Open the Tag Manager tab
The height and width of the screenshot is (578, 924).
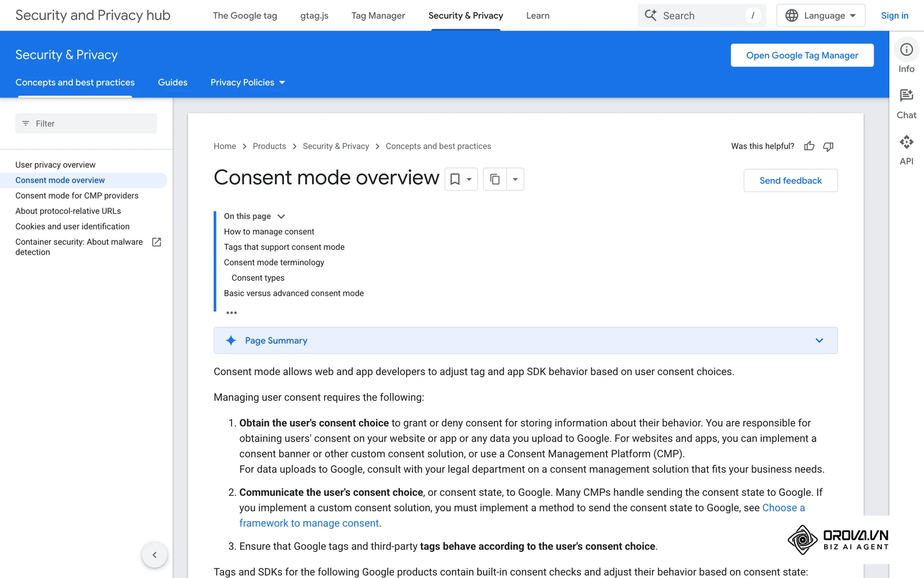[x=378, y=16]
